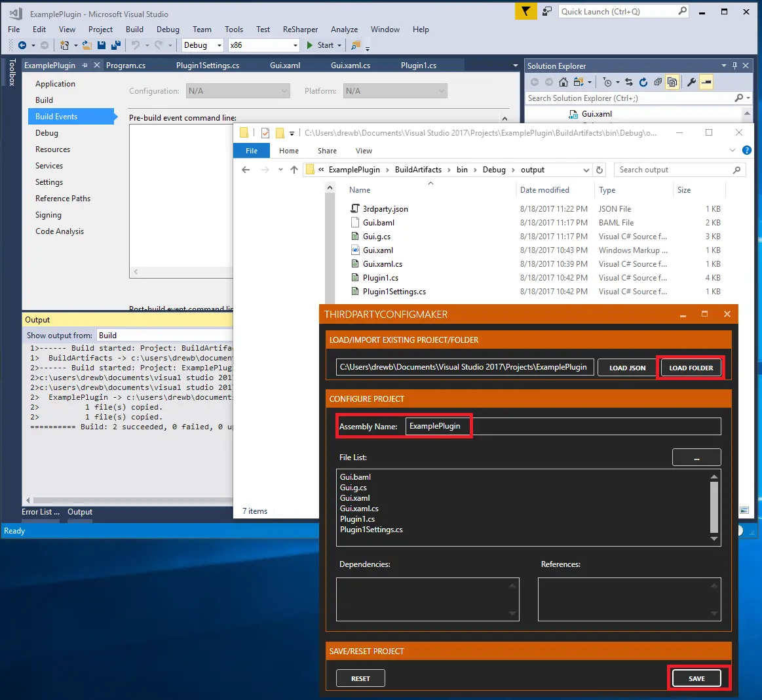Click the File List browse ellipsis button

pyautogui.click(x=696, y=457)
